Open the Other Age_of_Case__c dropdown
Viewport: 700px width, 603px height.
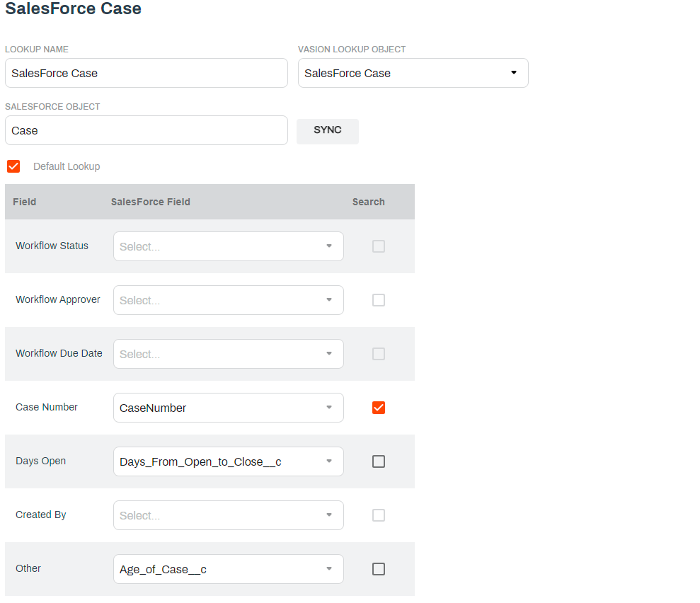click(228, 569)
